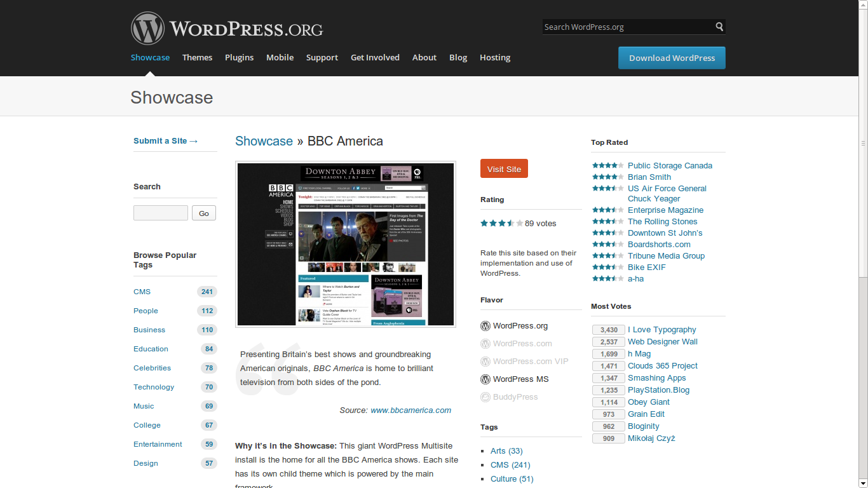Open the Showcase nav item

150,57
